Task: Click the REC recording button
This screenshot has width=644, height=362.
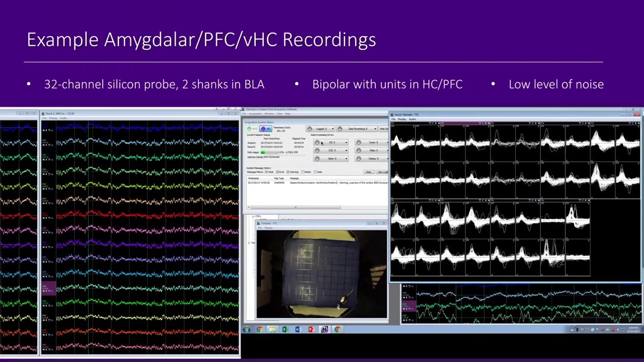Action: click(x=266, y=129)
